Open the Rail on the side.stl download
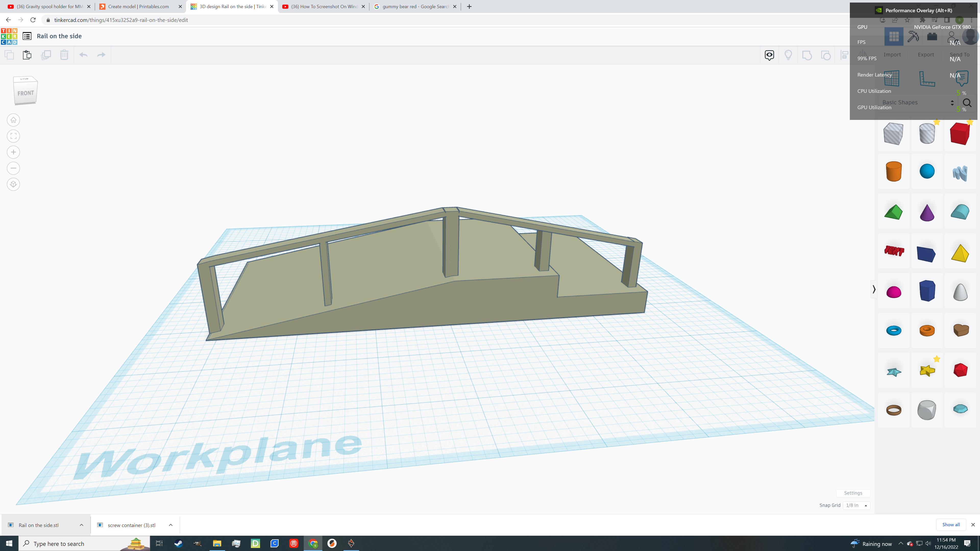Viewport: 980px width, 551px height. pos(39,525)
